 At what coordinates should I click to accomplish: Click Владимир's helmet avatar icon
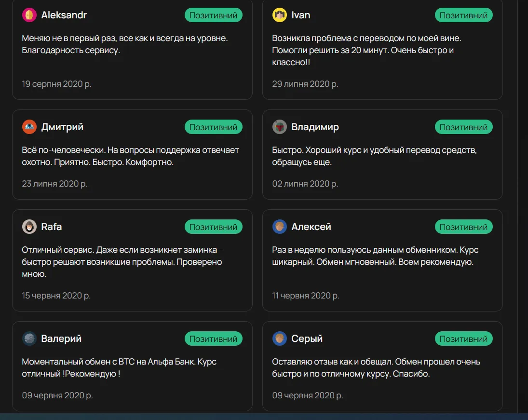pyautogui.click(x=280, y=127)
